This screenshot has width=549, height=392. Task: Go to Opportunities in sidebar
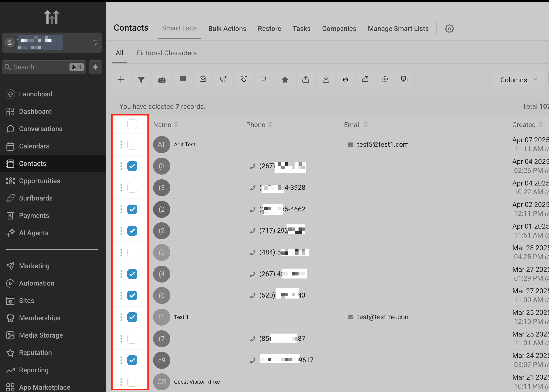(x=39, y=181)
